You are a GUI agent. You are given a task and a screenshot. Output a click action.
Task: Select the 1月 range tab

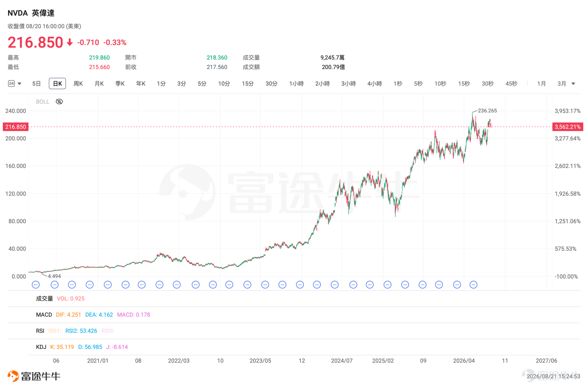[x=541, y=83]
